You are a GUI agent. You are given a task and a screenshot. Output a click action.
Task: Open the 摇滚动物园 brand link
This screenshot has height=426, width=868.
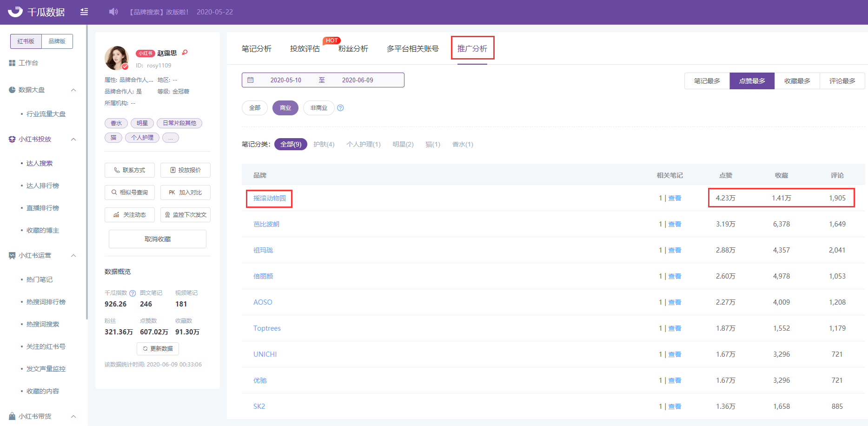coord(270,198)
